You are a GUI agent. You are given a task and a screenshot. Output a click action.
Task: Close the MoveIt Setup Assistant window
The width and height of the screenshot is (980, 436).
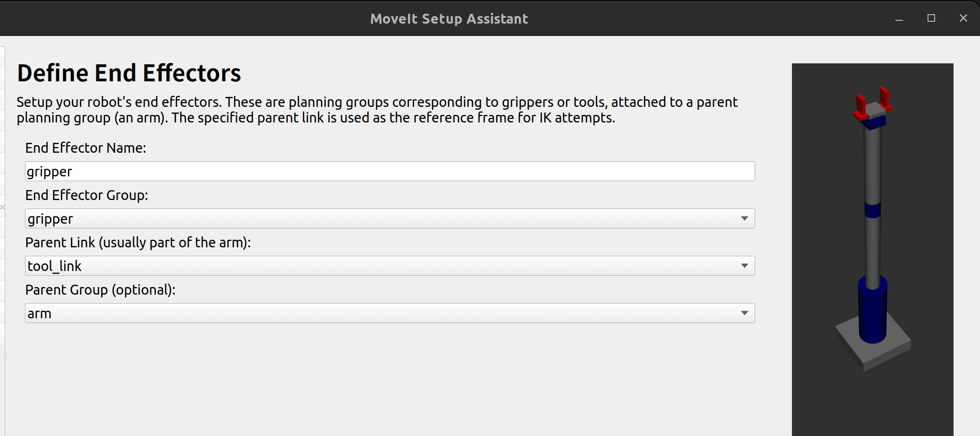coord(963,18)
